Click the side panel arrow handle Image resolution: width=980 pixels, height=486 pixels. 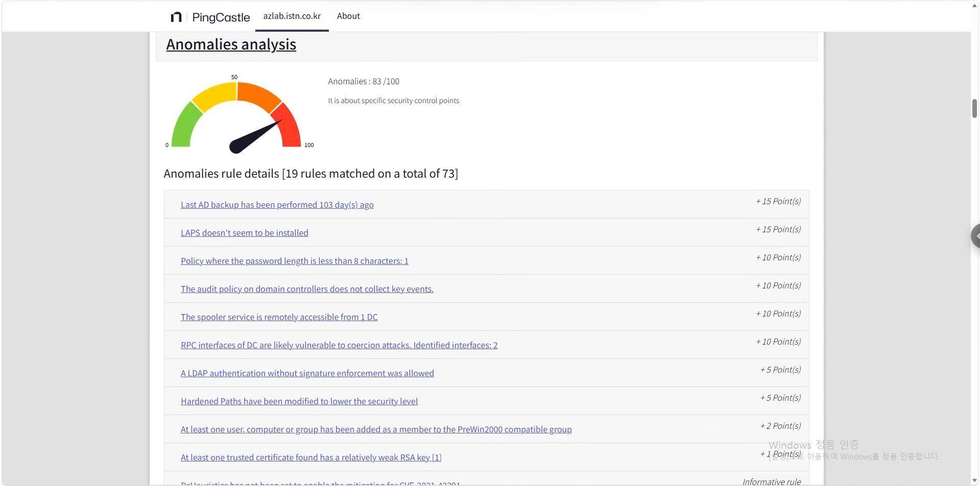pyautogui.click(x=975, y=236)
